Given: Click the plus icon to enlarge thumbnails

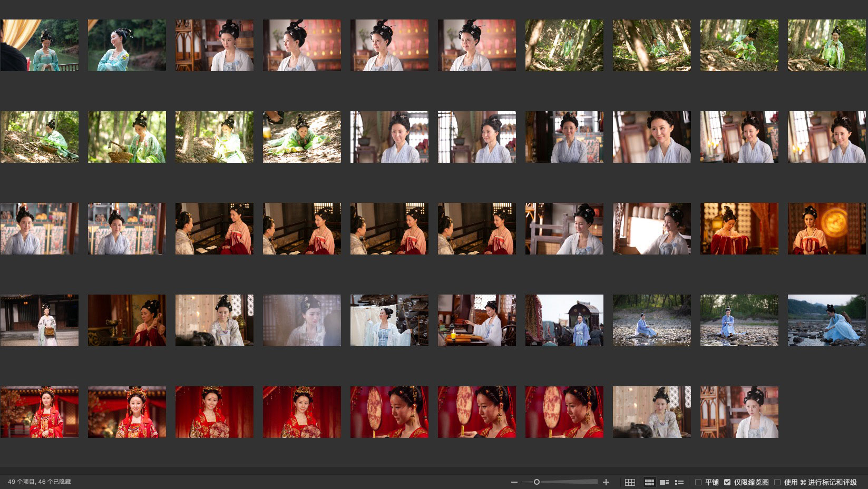Looking at the screenshot, I should (x=606, y=482).
